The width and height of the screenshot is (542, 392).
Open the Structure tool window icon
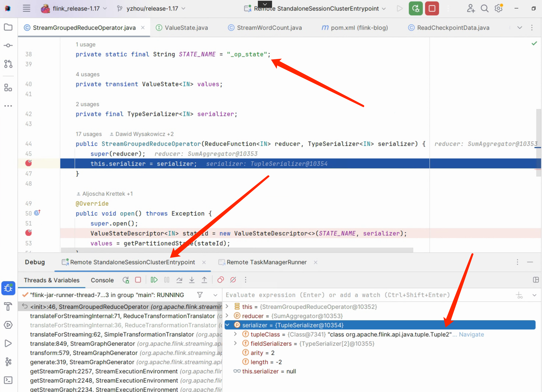pyautogui.click(x=8, y=88)
